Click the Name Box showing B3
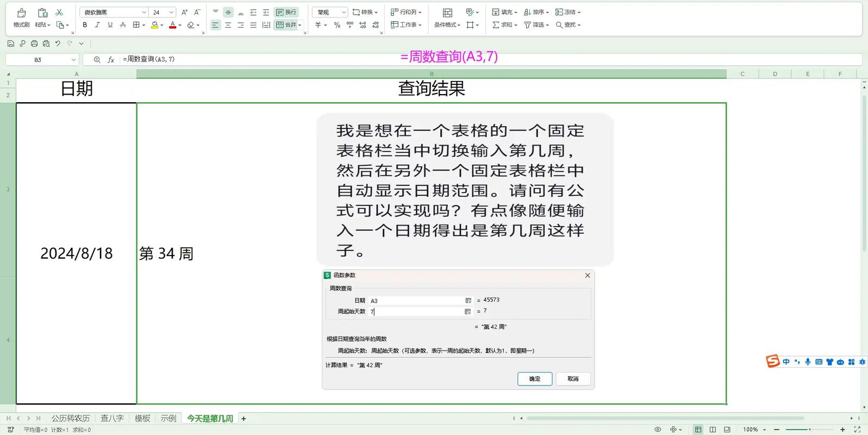The height and width of the screenshot is (435, 868). point(42,60)
